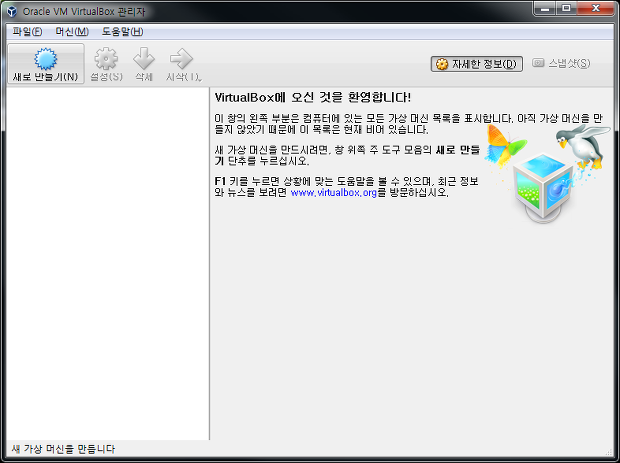Screen dimensions: 620x463
Task: Click the window resize grip in status bar corner
Action: (609, 452)
